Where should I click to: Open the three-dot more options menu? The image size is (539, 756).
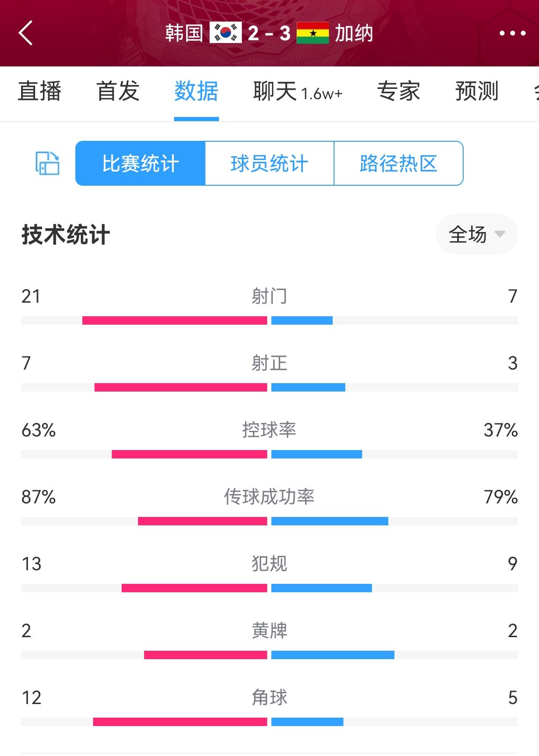point(512,33)
